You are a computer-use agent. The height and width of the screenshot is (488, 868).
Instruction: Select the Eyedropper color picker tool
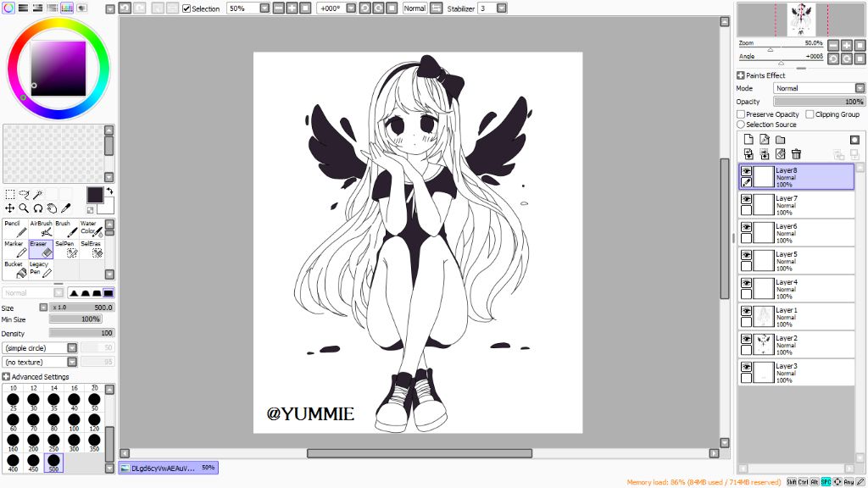coord(65,208)
